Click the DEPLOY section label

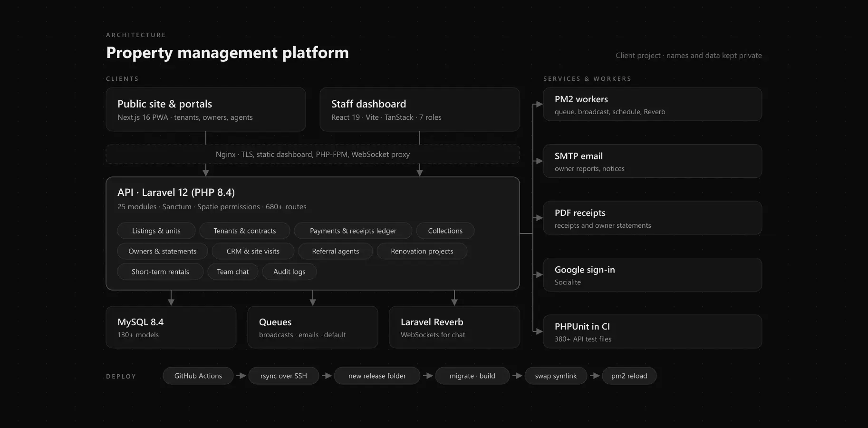121,377
